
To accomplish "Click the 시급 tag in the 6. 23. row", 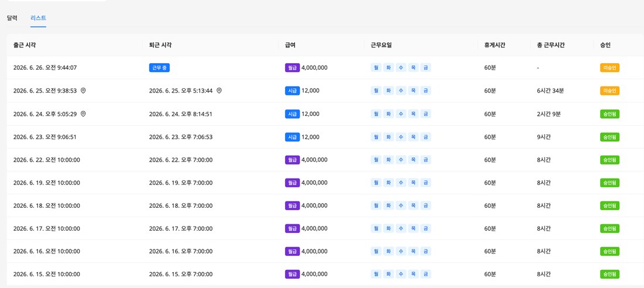I will (292, 137).
